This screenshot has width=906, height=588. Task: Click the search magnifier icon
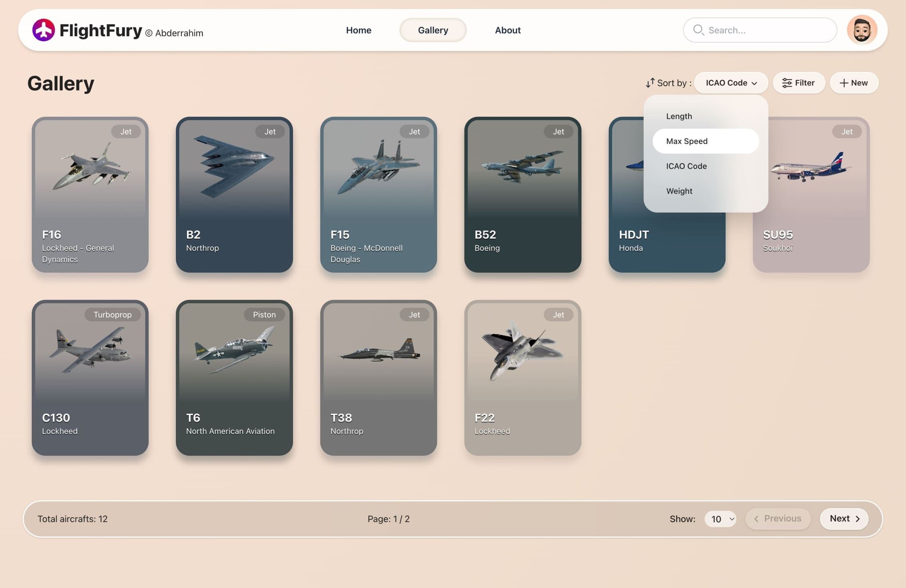[x=698, y=30]
